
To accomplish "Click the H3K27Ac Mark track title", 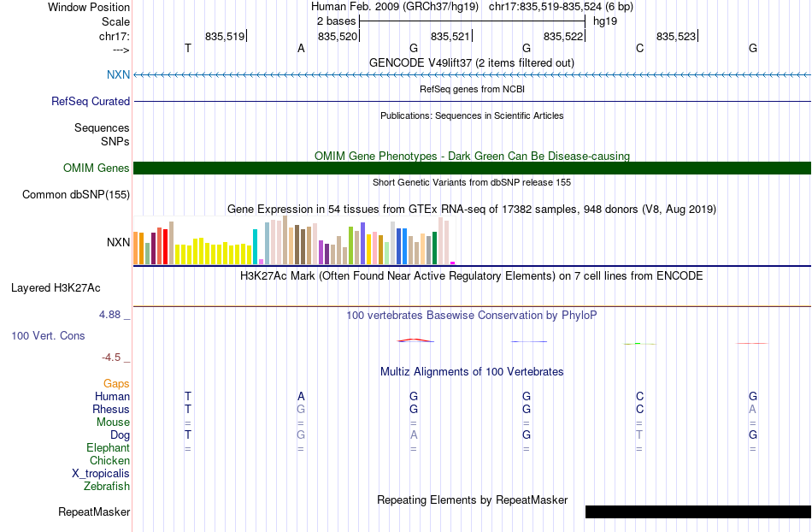I will click(472, 275).
